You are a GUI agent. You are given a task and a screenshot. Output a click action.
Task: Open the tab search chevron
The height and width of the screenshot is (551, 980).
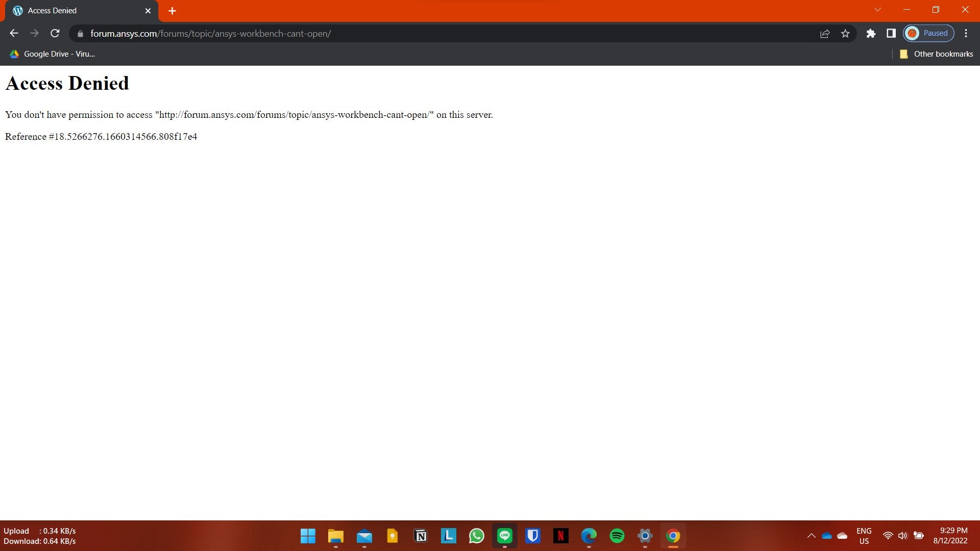877,10
